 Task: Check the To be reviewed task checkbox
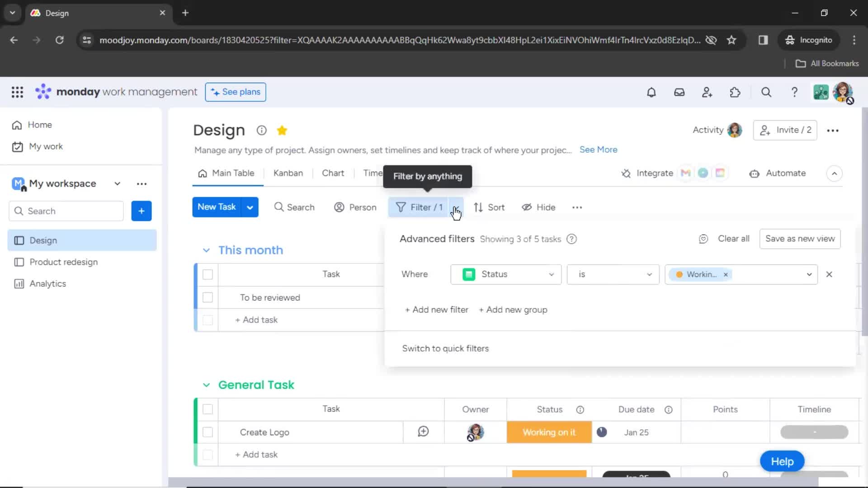pyautogui.click(x=208, y=297)
